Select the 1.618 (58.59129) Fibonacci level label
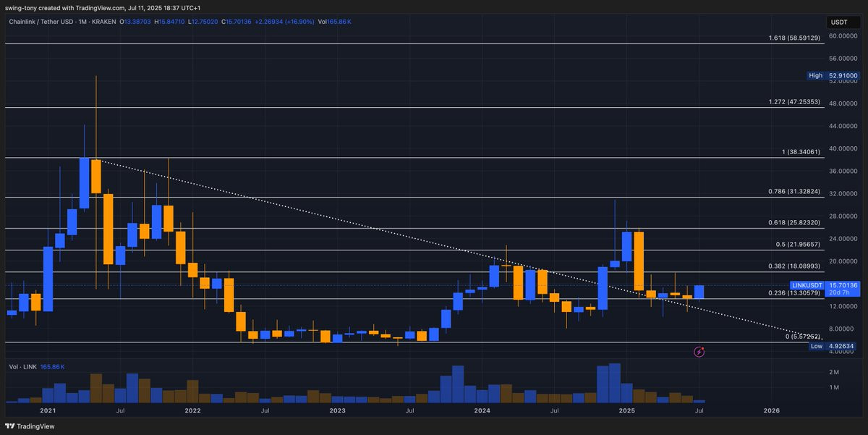868x435 pixels. [794, 38]
